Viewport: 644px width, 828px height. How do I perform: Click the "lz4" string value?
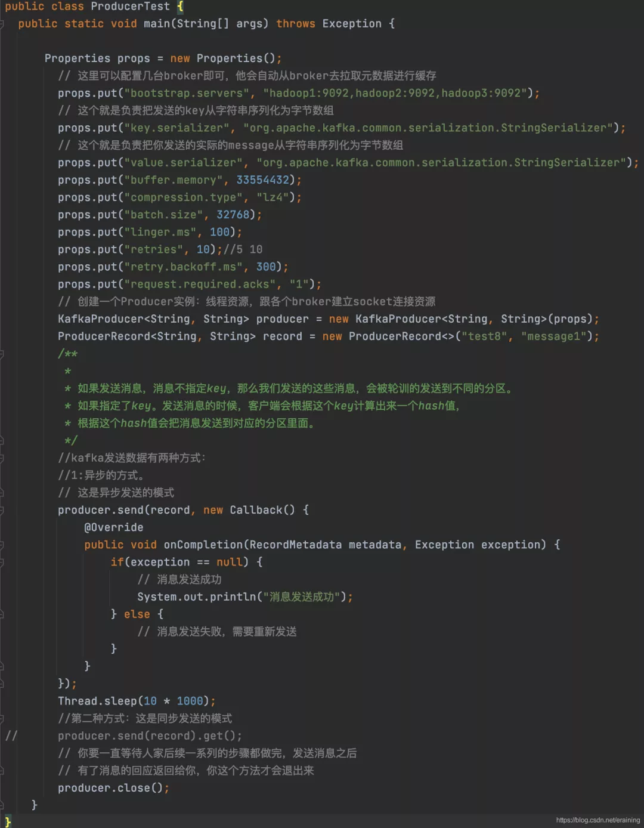[x=273, y=197]
